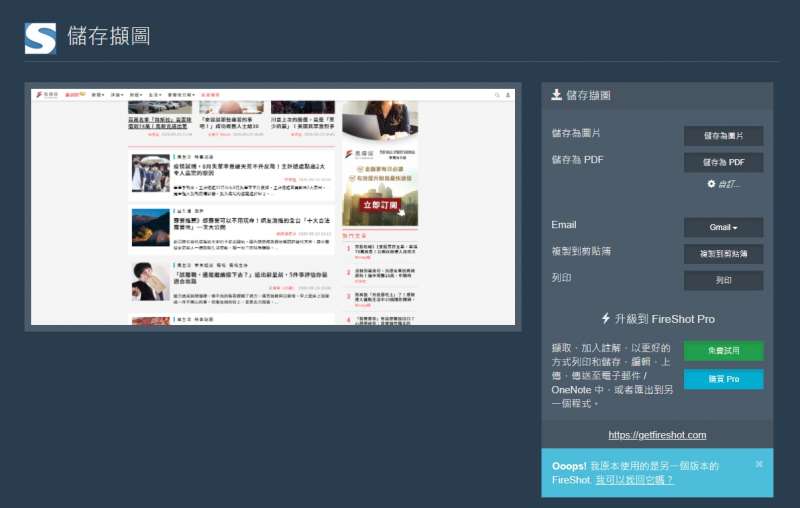The width and height of the screenshot is (800, 508).
Task: Click the blue 購買 Pro button
Action: (x=723, y=379)
